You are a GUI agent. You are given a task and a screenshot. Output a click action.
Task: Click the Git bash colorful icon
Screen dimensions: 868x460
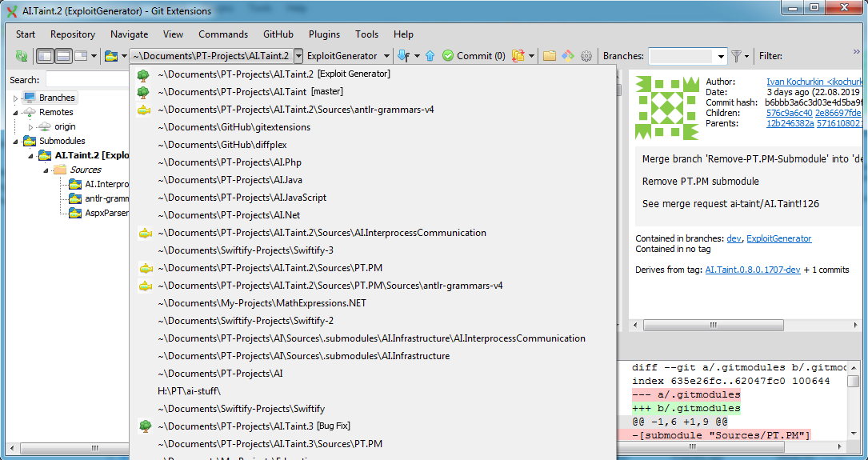click(567, 56)
